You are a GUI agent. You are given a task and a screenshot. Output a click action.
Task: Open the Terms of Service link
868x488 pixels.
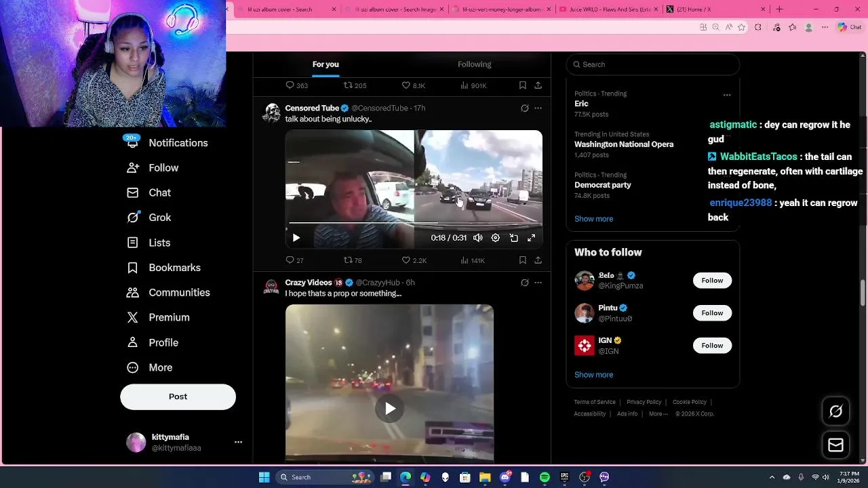(x=595, y=402)
